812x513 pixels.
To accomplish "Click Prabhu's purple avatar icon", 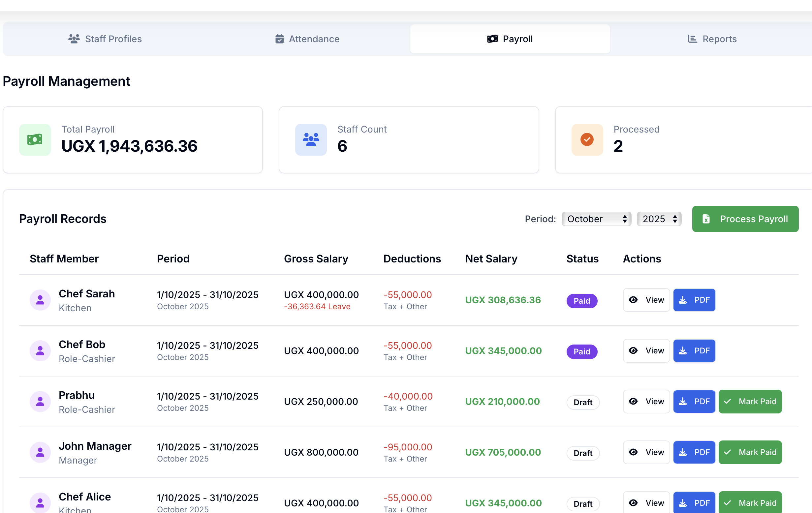I will [x=40, y=402].
